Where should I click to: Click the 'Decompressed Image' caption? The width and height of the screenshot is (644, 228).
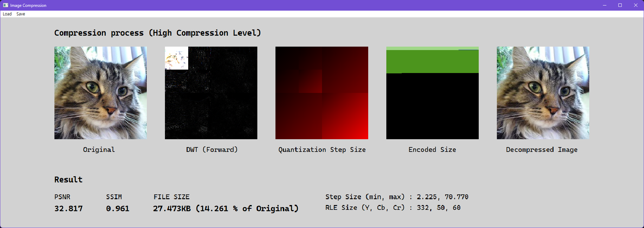[x=542, y=149]
